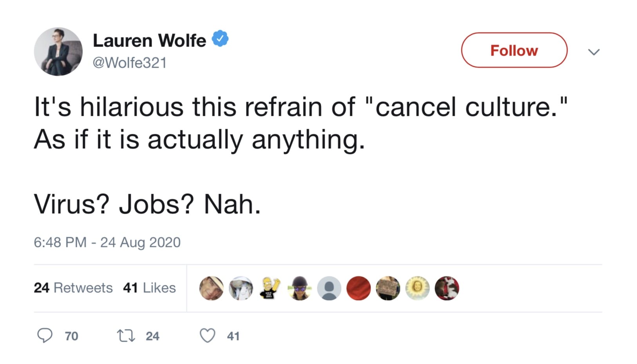
Task: Open the helmet and sunglasses liker avatar
Action: [x=300, y=288]
